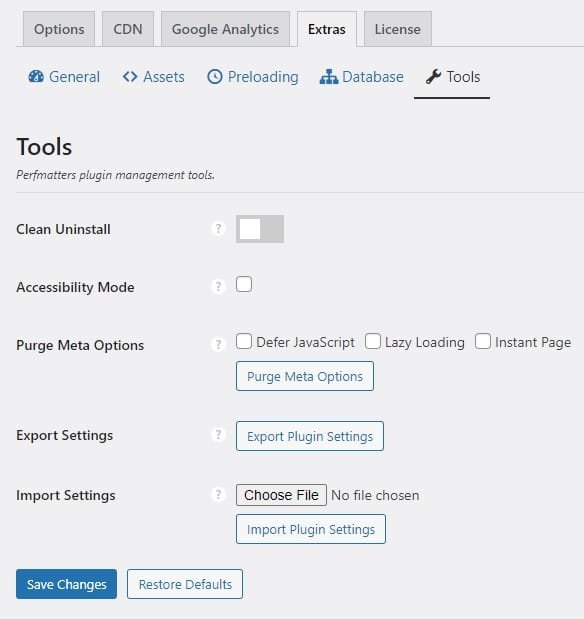The height and width of the screenshot is (619, 584).
Task: Open help tooltip for Clean Uninstall
Action: [218, 229]
